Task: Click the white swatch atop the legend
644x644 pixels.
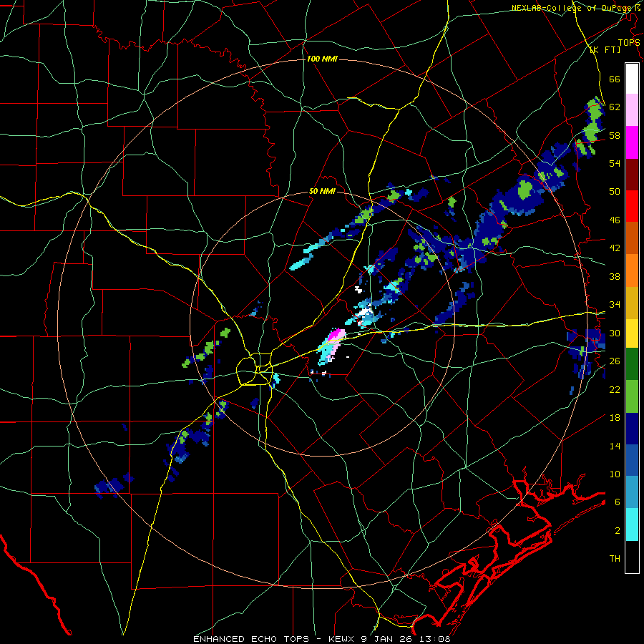Action: 632,79
